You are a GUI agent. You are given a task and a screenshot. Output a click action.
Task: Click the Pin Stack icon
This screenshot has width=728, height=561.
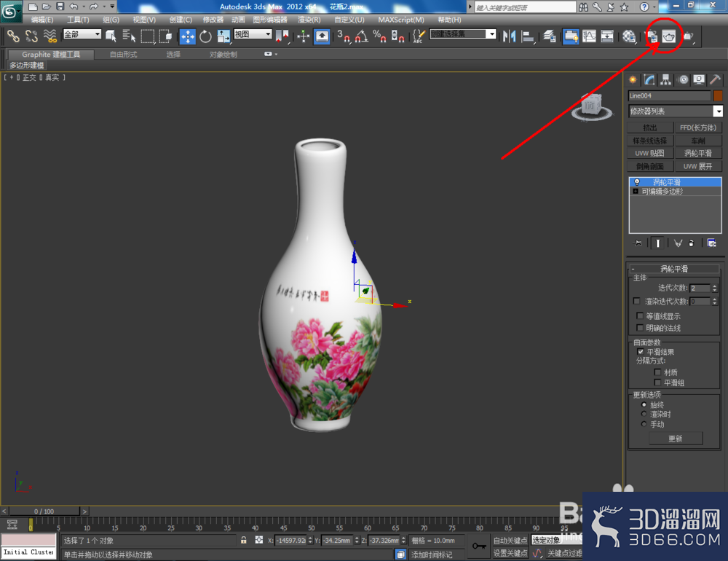pyautogui.click(x=637, y=243)
